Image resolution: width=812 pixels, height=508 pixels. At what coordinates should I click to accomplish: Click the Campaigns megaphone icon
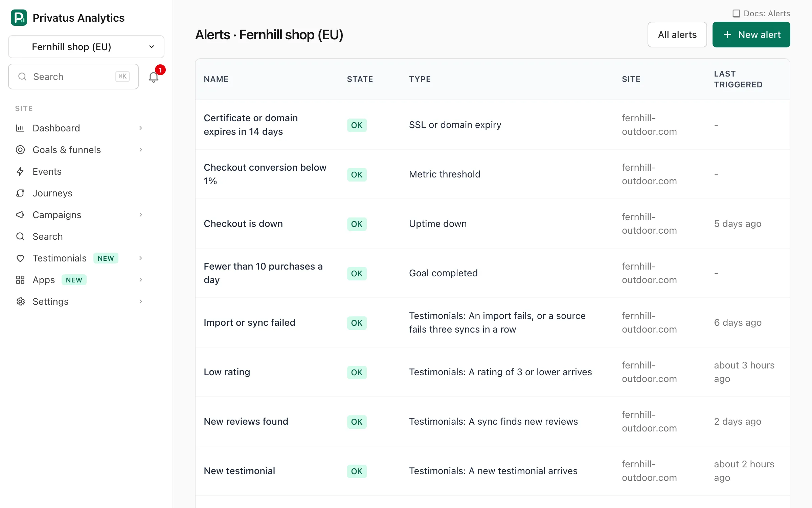click(x=20, y=215)
